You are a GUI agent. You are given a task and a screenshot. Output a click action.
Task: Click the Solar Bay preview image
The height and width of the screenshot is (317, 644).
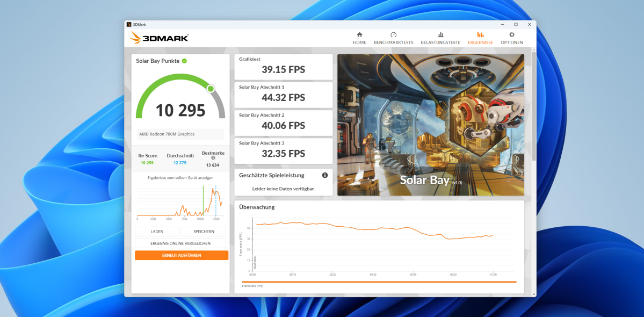tap(430, 125)
